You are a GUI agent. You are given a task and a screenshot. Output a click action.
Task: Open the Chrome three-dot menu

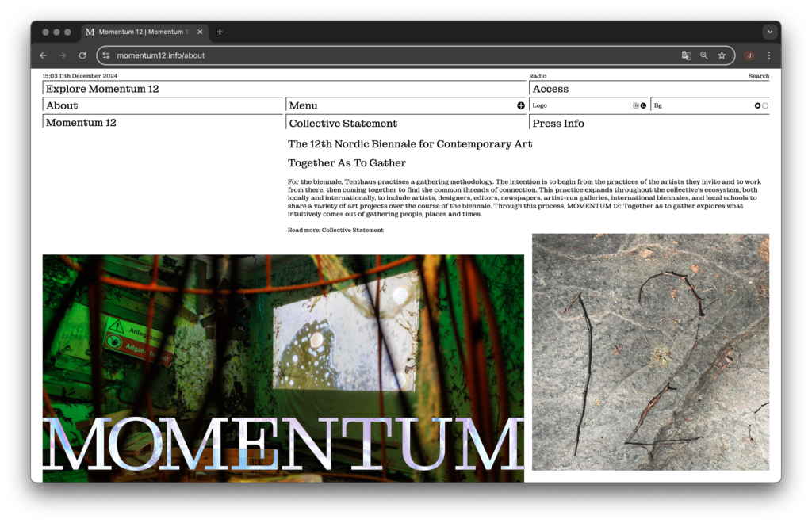pyautogui.click(x=768, y=55)
